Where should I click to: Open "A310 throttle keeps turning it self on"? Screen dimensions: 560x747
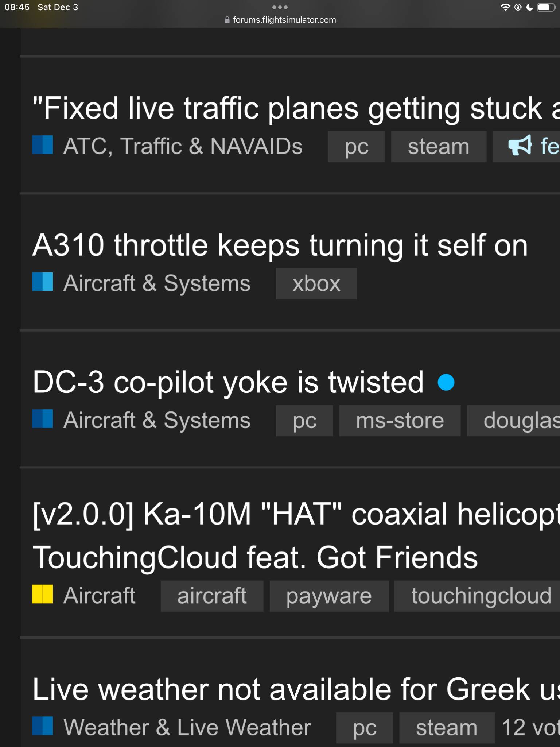pos(280,245)
